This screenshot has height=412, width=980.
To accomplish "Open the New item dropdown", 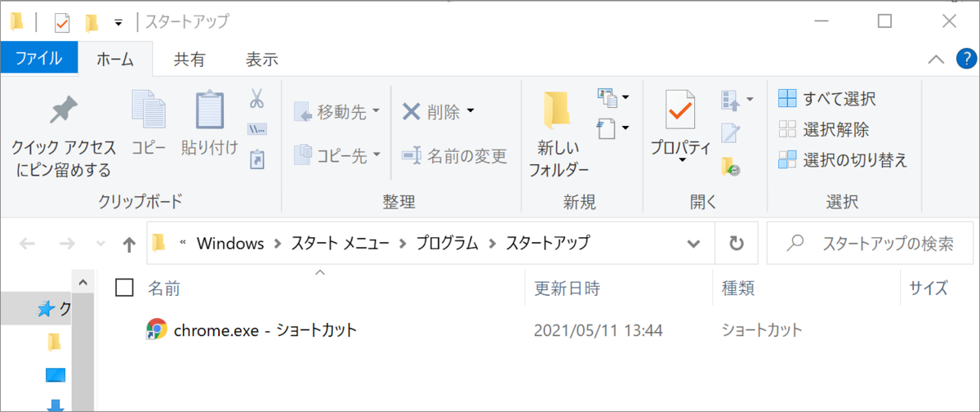I will (613, 98).
